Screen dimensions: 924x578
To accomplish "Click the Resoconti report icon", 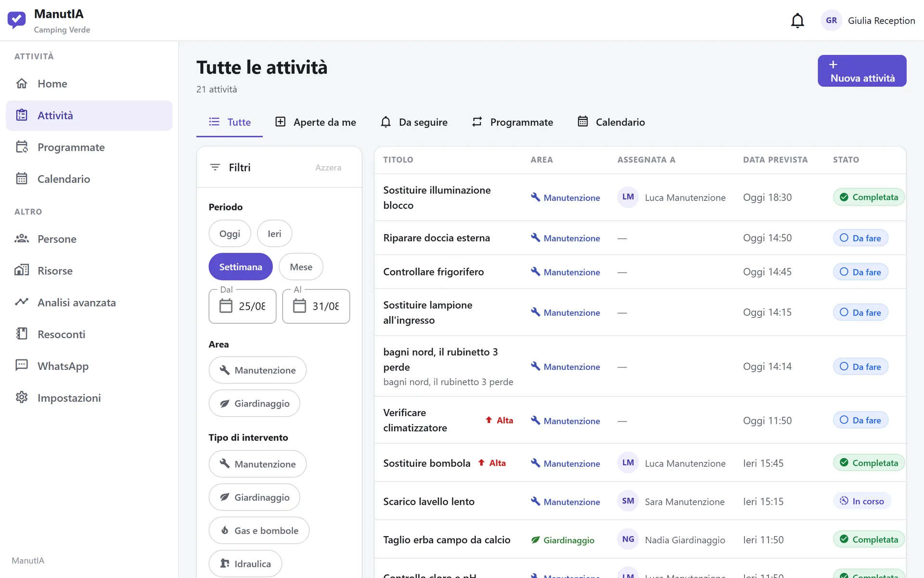I will tap(22, 334).
